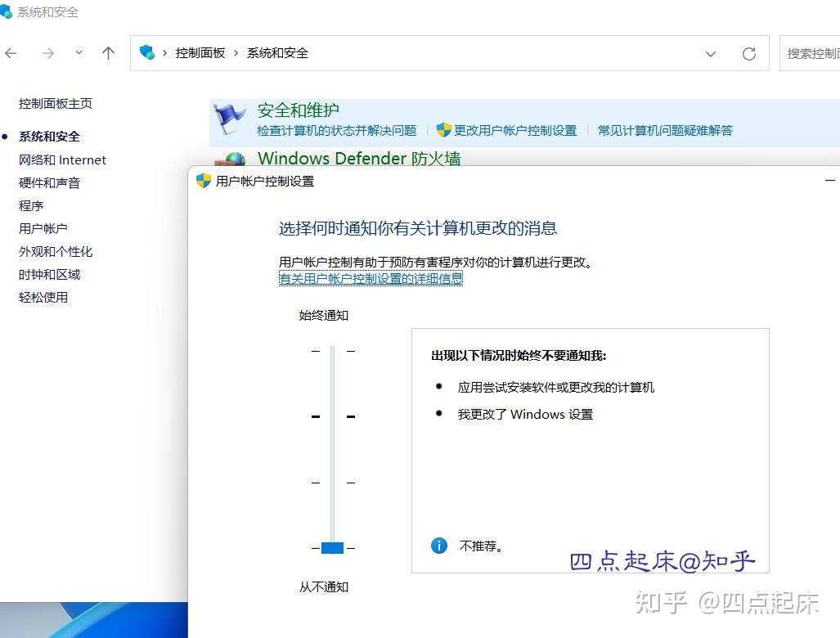Select 网络和 Internet in the sidebar
The height and width of the screenshot is (638, 840).
[x=62, y=159]
